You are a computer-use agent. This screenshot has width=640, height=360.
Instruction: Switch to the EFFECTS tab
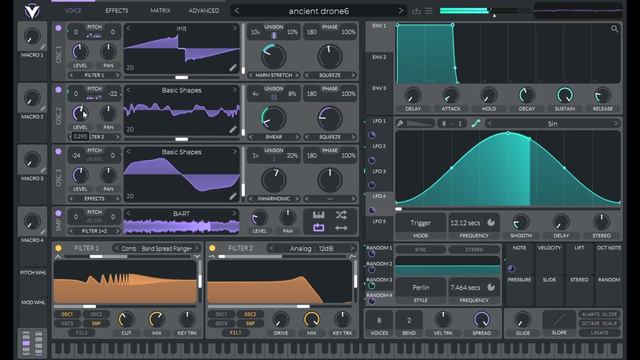[117, 11]
